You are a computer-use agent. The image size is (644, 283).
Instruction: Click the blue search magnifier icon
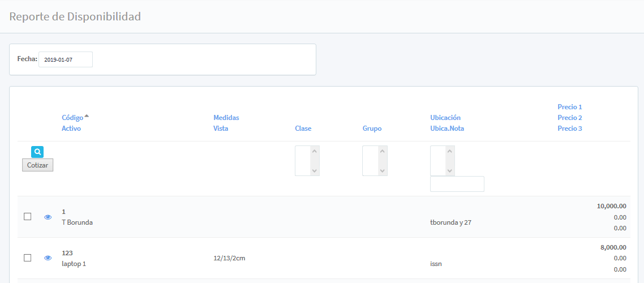click(37, 152)
